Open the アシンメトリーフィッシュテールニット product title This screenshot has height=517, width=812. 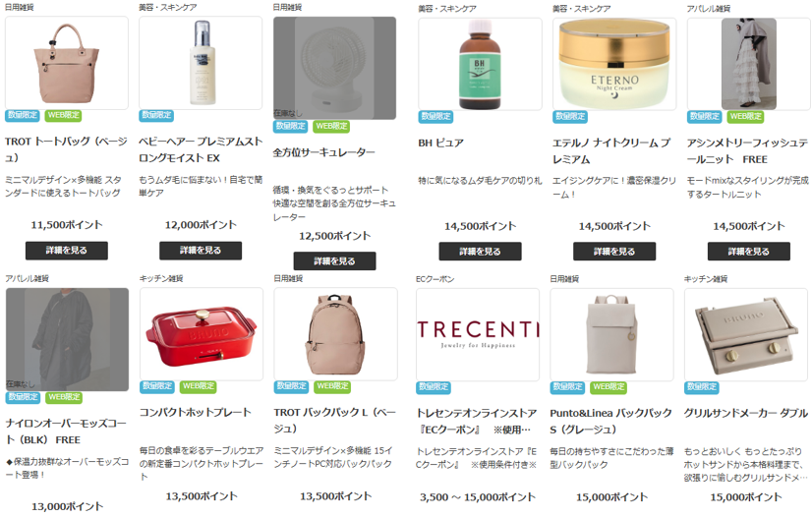click(x=747, y=150)
